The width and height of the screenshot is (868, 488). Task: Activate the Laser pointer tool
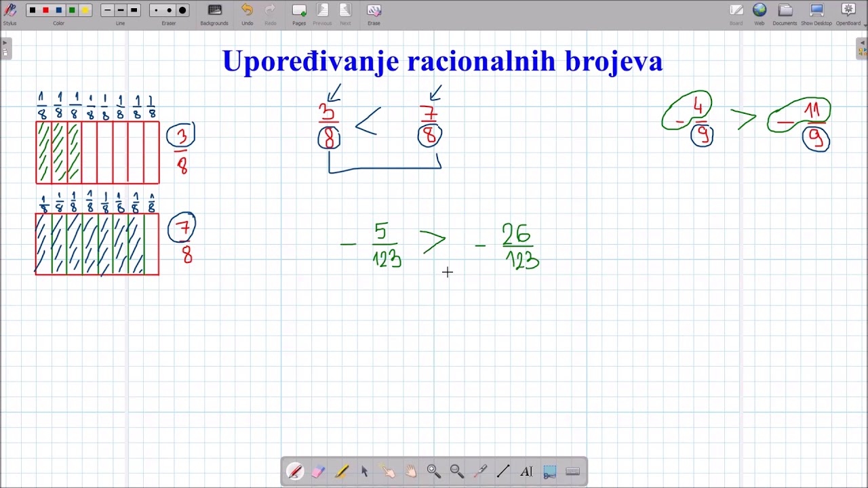[x=480, y=472]
